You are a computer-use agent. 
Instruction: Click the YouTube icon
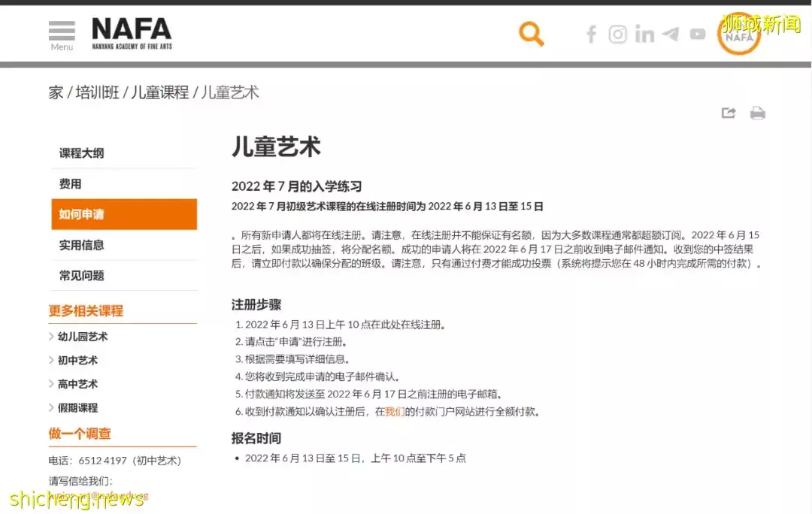pos(697,34)
